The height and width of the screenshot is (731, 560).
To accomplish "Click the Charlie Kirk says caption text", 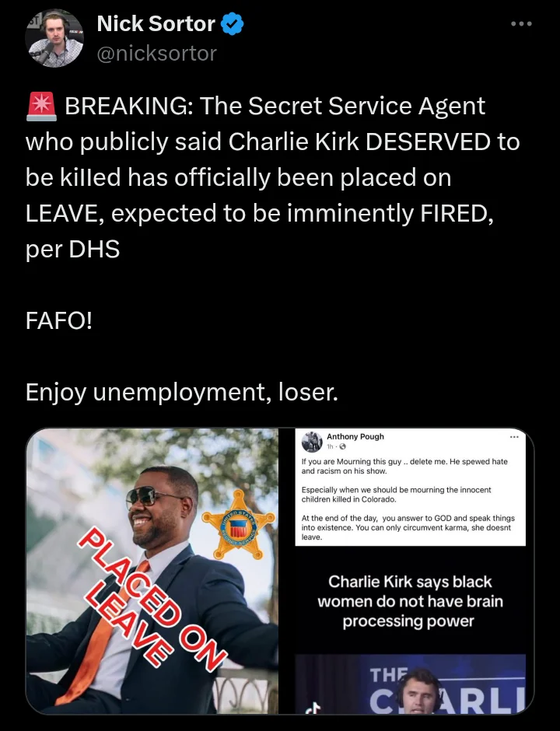I will [x=410, y=601].
